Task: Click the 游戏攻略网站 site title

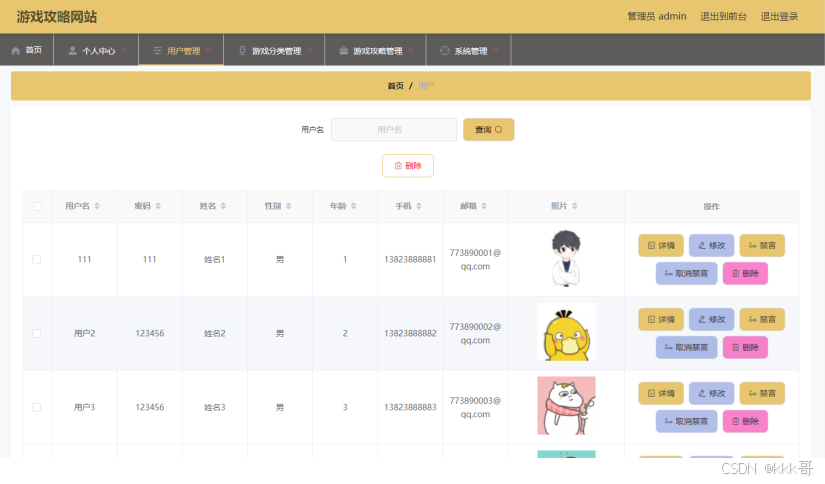Action: tap(57, 17)
